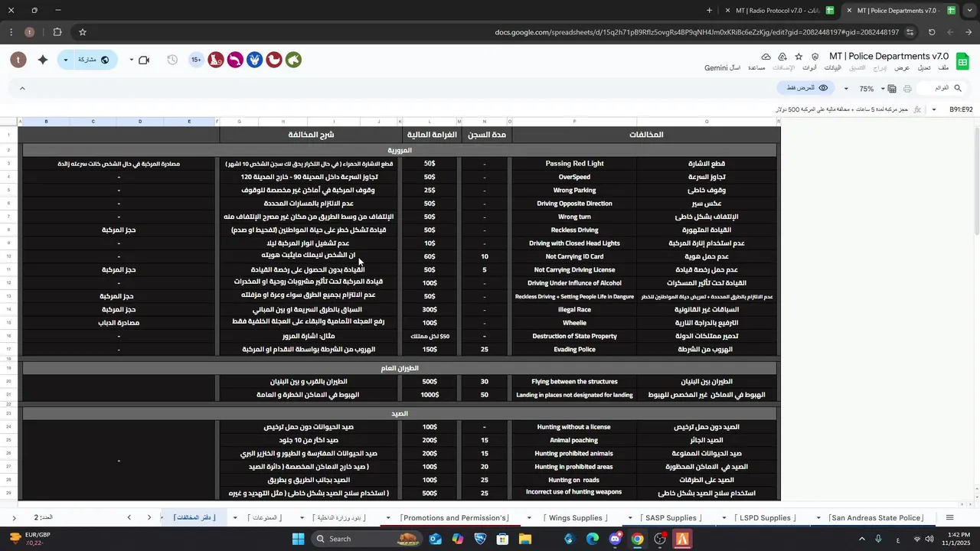Screen dimensions: 980x551
Task: Open the Help (مساعدة) menu
Action: pos(756,68)
